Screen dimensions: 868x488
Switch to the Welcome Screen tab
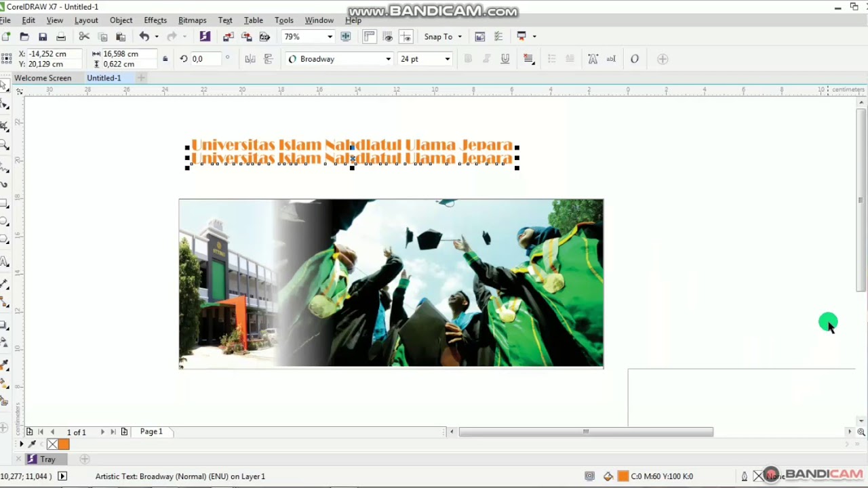[x=43, y=78]
